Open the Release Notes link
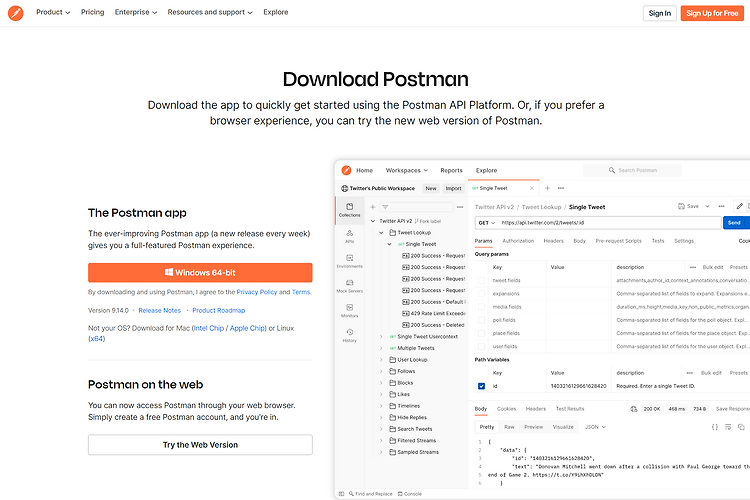Viewport: 750px width, 500px height. [160, 311]
